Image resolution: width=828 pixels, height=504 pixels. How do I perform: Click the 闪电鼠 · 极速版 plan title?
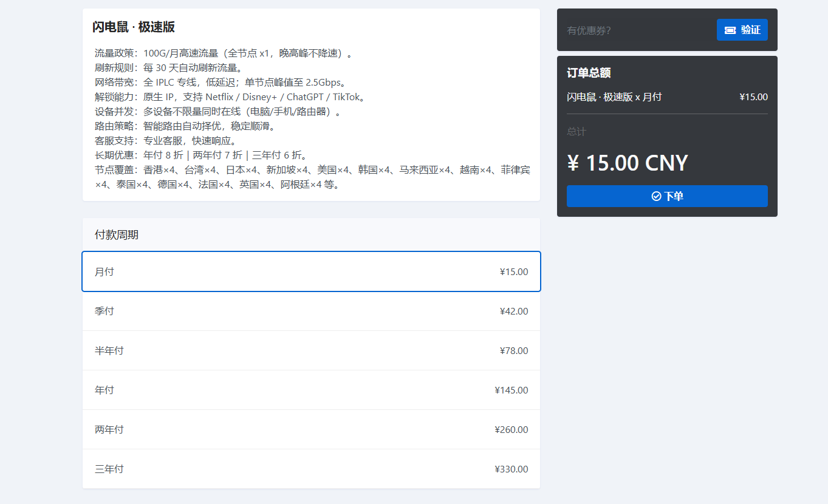click(x=134, y=27)
